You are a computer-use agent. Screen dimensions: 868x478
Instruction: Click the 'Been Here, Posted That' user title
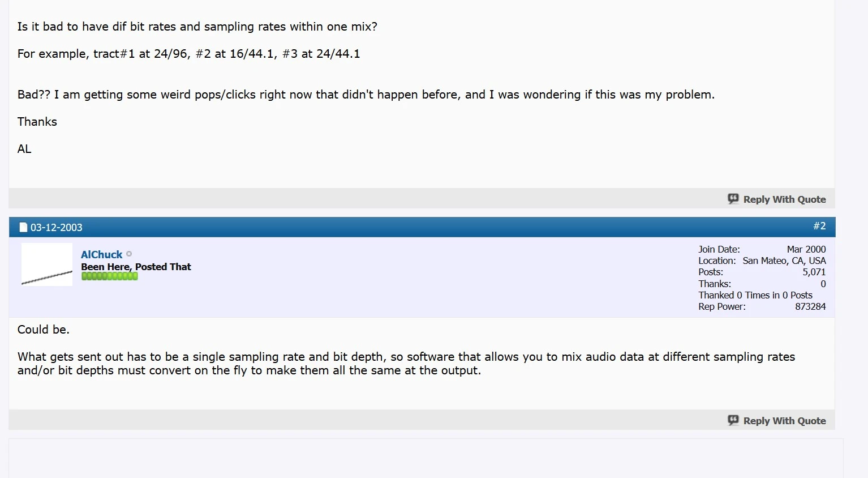(x=136, y=267)
